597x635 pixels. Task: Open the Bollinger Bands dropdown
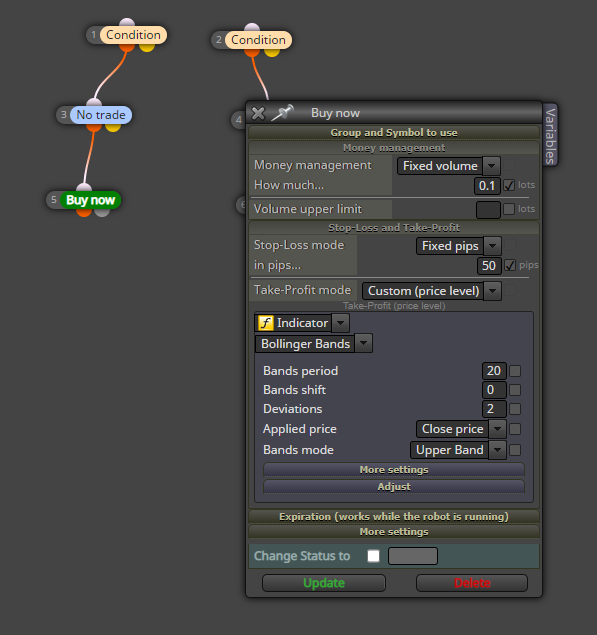313,343
